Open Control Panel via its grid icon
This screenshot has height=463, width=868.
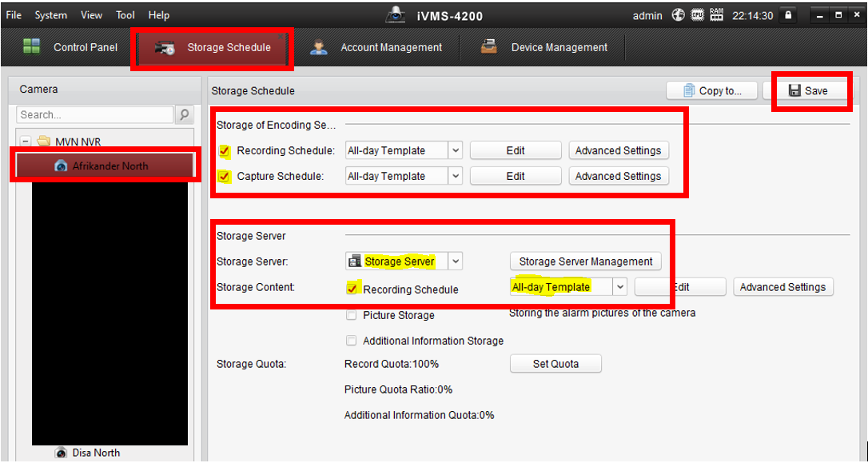click(32, 47)
